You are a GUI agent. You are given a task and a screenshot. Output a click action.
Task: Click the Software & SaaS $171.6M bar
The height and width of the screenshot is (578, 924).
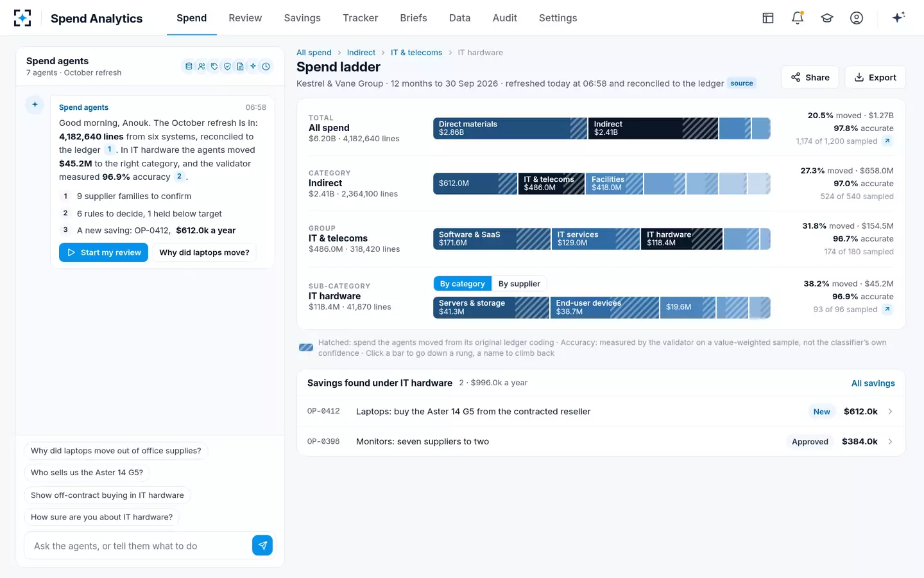tap(492, 239)
